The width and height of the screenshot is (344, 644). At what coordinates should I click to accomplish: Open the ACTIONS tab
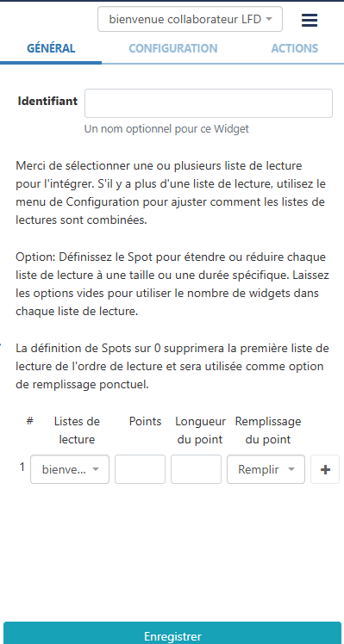pos(295,48)
